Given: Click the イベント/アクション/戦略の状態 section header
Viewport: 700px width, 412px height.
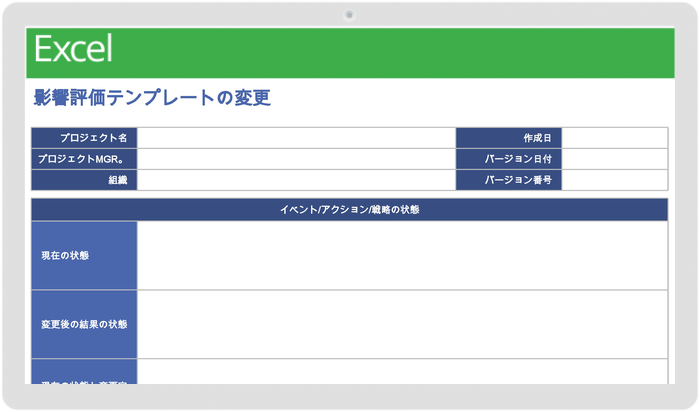Looking at the screenshot, I should [x=350, y=209].
